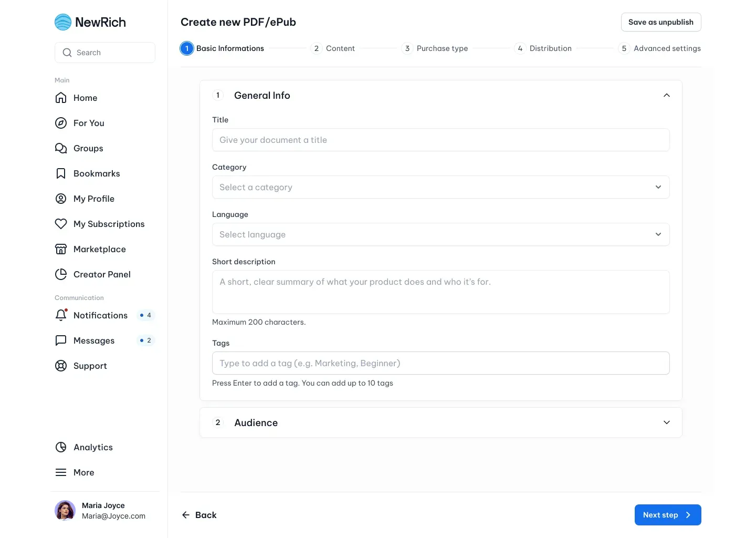Screen dimensions: 756x538
Task: Click the For You compass icon
Action: (61, 123)
